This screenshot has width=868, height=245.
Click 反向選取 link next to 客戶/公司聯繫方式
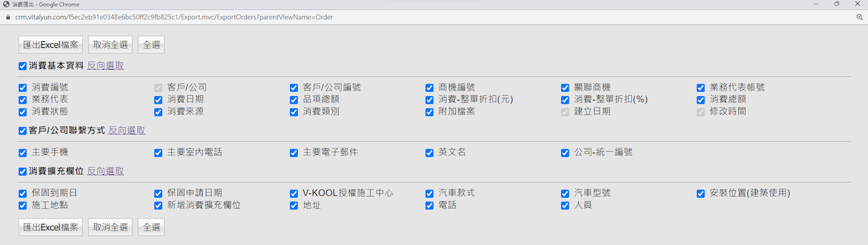(126, 130)
